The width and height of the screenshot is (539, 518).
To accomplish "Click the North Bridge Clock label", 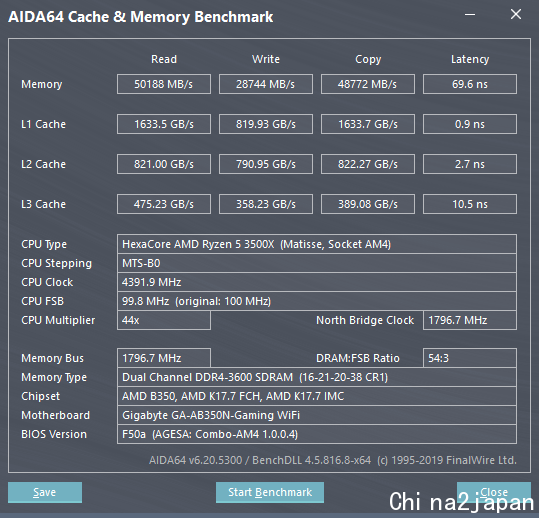I will 365,320.
